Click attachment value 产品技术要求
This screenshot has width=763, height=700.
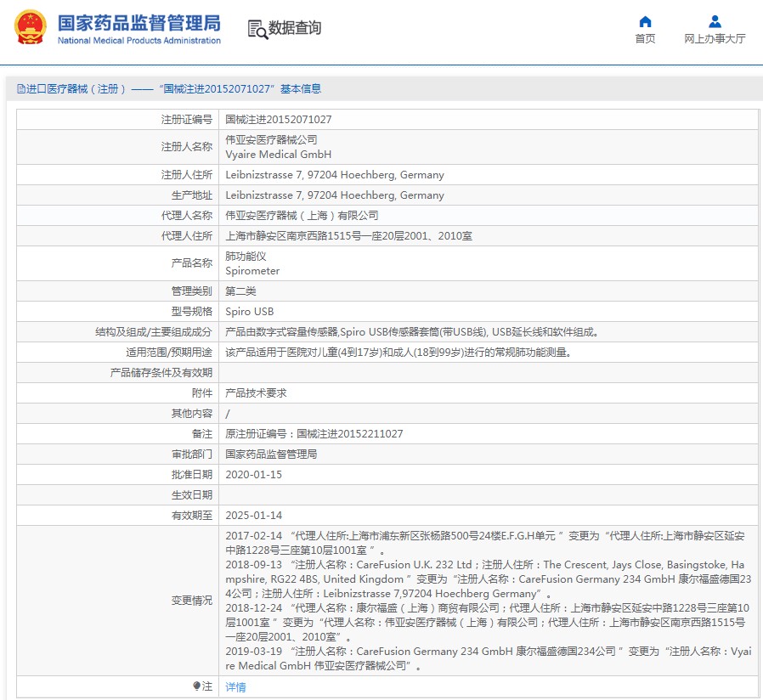pos(256,393)
